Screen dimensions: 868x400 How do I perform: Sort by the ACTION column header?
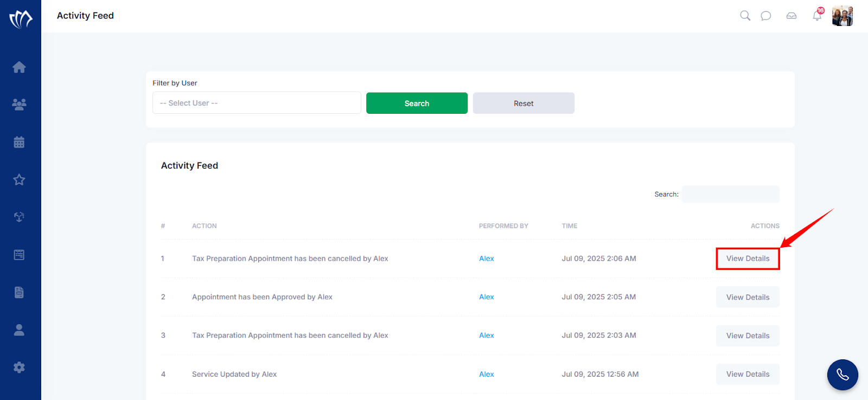205,226
